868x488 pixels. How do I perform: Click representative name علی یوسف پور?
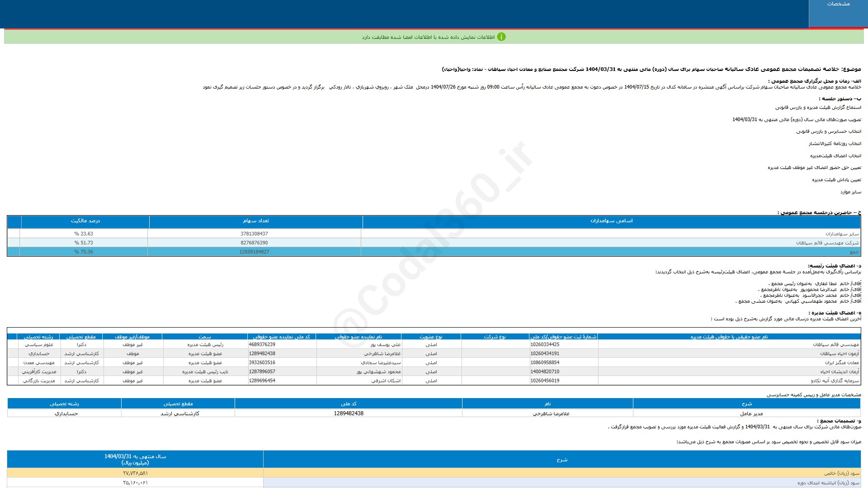(x=385, y=345)
